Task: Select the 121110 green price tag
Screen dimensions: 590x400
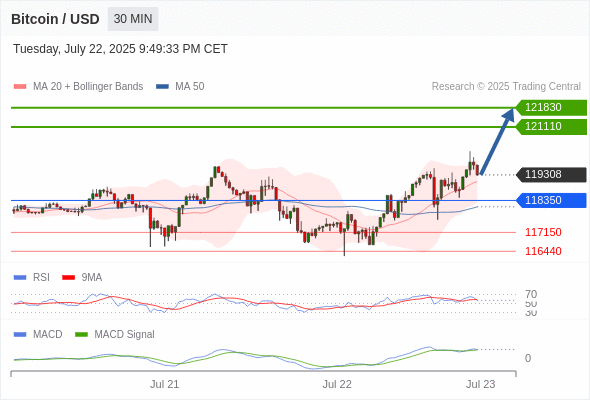Action: (551, 126)
